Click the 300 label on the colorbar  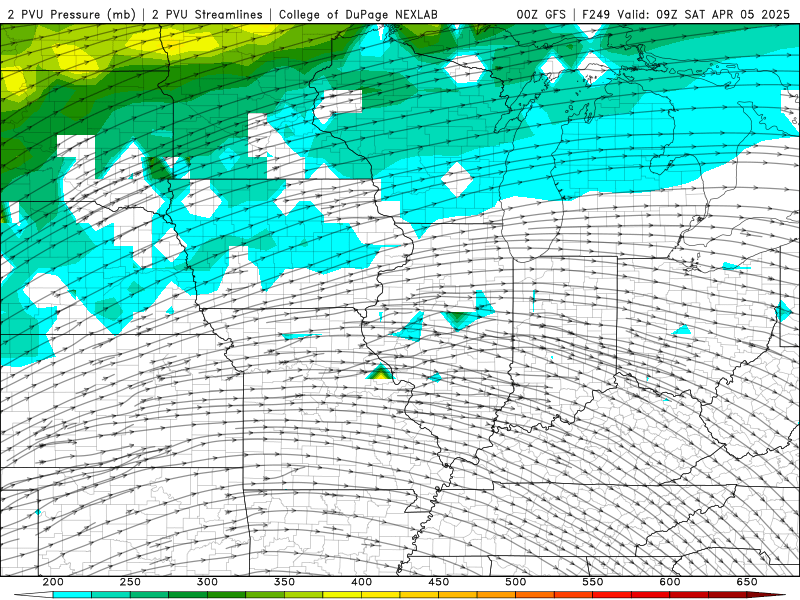[x=207, y=582]
